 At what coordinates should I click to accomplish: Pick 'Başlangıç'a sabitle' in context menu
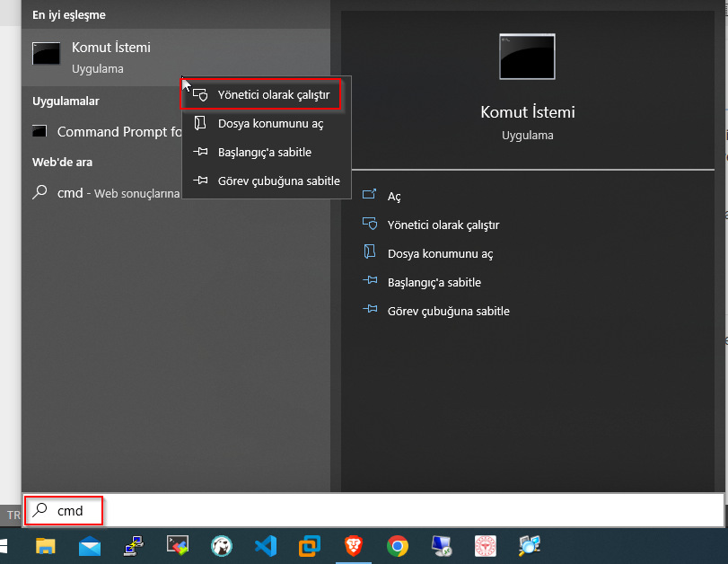pyautogui.click(x=266, y=153)
